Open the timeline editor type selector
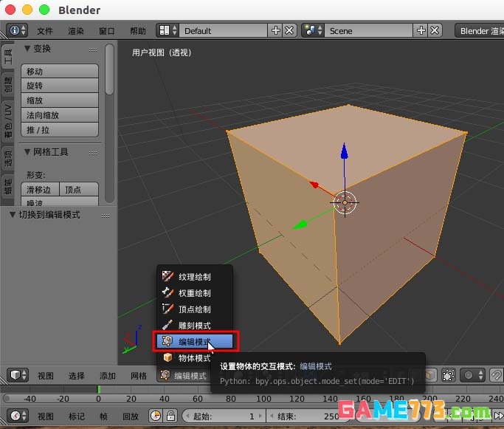504x429 pixels. pos(18,416)
